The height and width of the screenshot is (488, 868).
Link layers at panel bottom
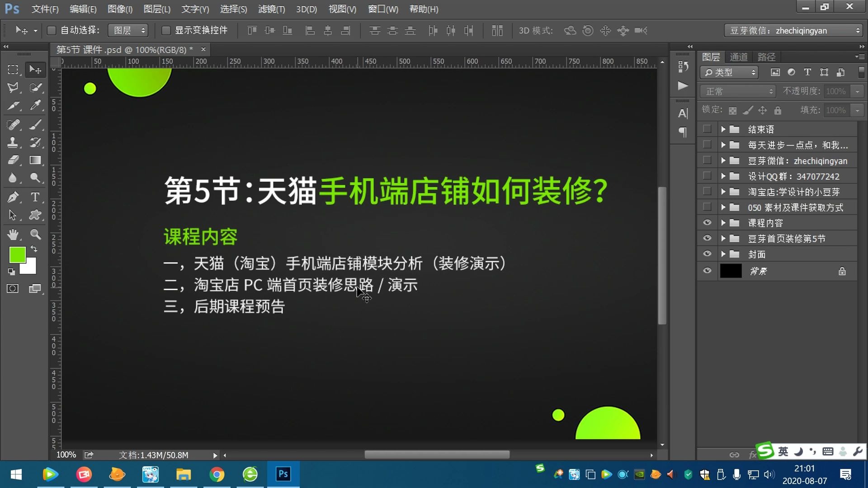[x=734, y=455]
